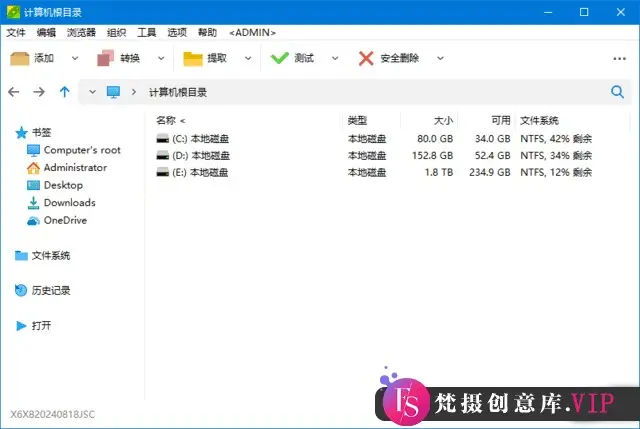Click the 安全删除 red X icon

pyautogui.click(x=366, y=58)
